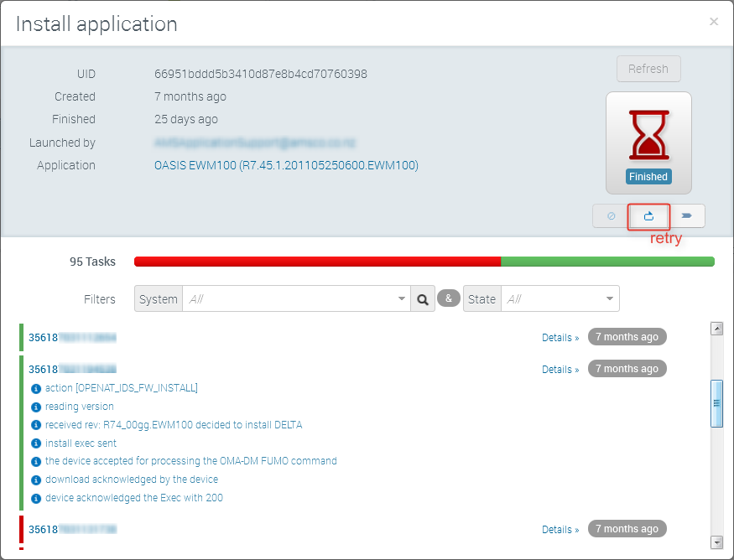The image size is (734, 560).
Task: Click info icon beside 'reading version'
Action: (x=36, y=407)
